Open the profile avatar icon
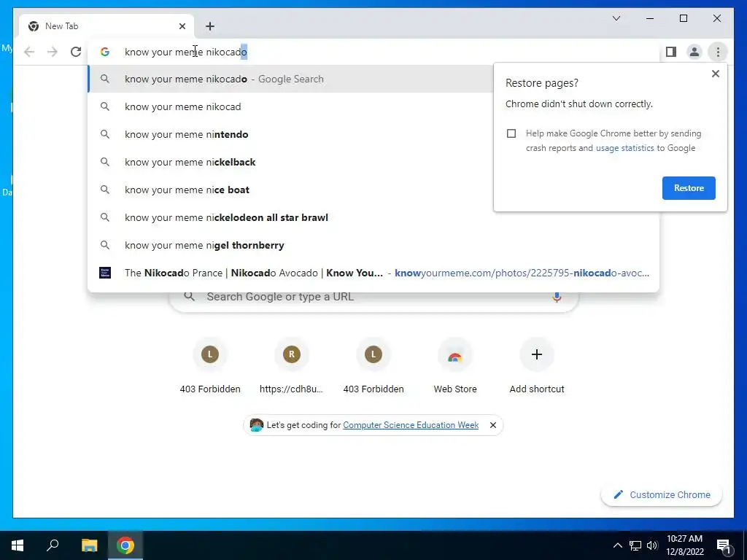Image resolution: width=747 pixels, height=560 pixels. [694, 52]
